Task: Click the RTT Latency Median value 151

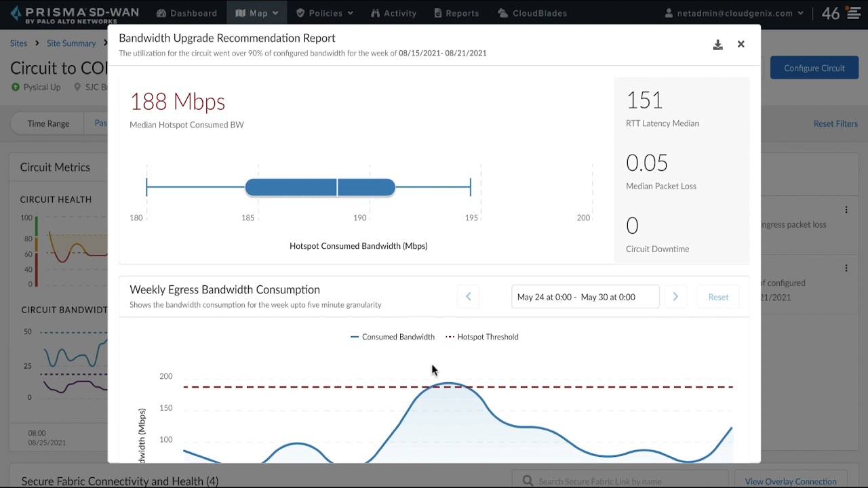Action: coord(644,100)
